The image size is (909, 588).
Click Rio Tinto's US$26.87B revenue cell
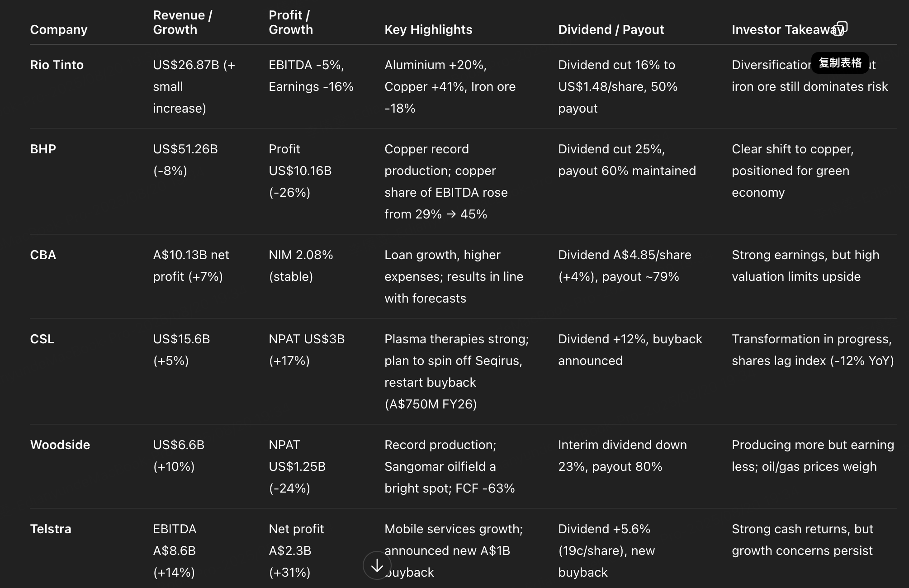(x=194, y=86)
